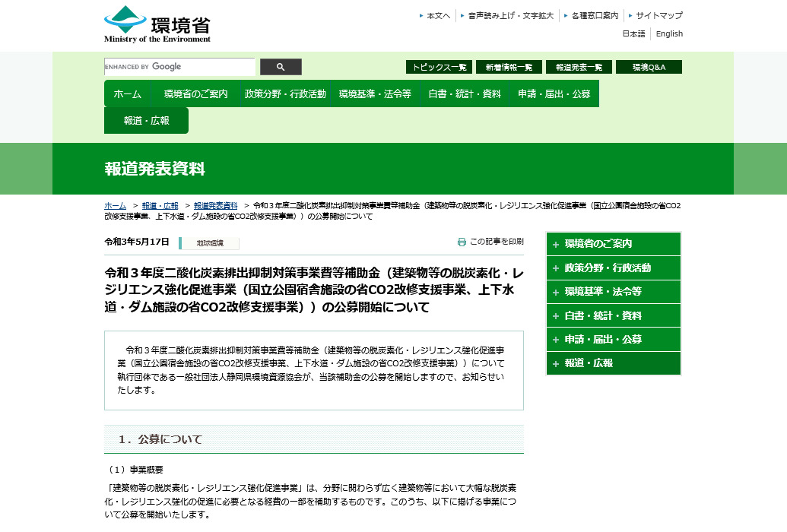Click the Ministry of the Environment logo

coord(157,24)
